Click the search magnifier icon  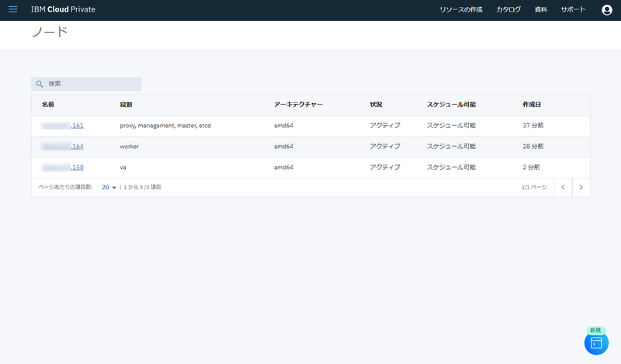tap(40, 84)
